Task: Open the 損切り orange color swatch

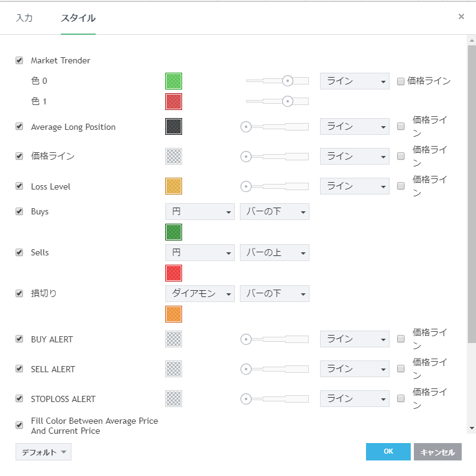Action: 173,314
